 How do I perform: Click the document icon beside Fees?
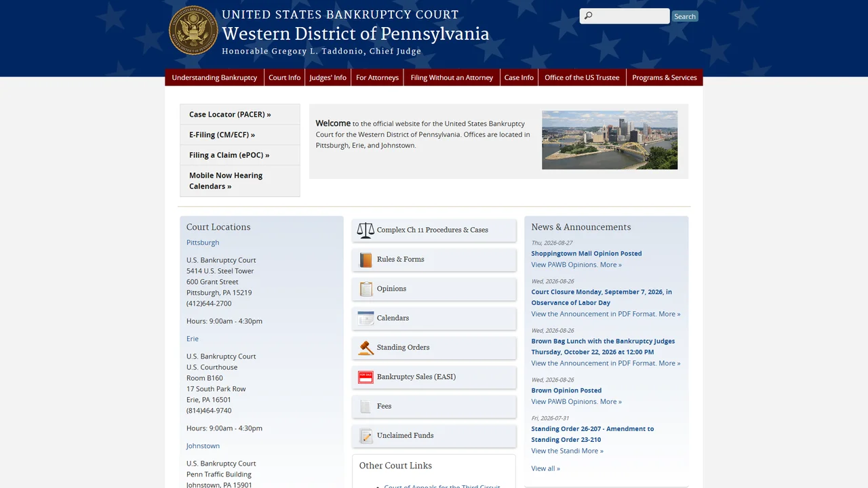366,406
